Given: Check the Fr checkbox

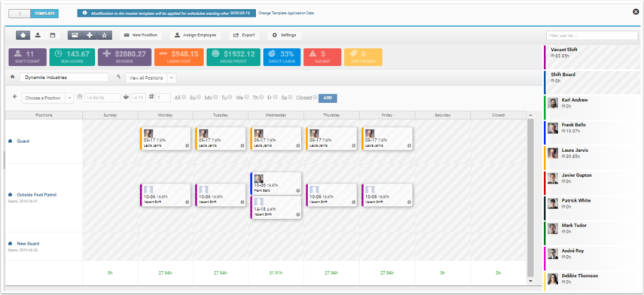Looking at the screenshot, I should pyautogui.click(x=275, y=97).
